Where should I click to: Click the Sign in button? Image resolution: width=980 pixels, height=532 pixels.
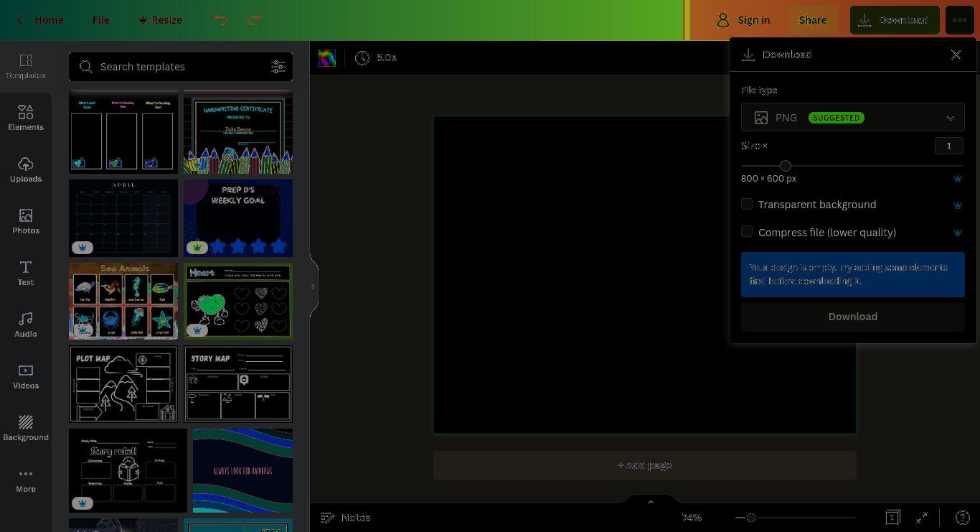(x=744, y=20)
